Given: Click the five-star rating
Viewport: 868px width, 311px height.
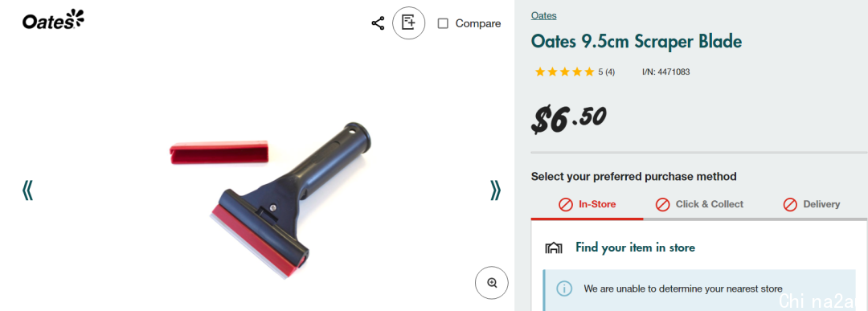Looking at the screenshot, I should [565, 72].
